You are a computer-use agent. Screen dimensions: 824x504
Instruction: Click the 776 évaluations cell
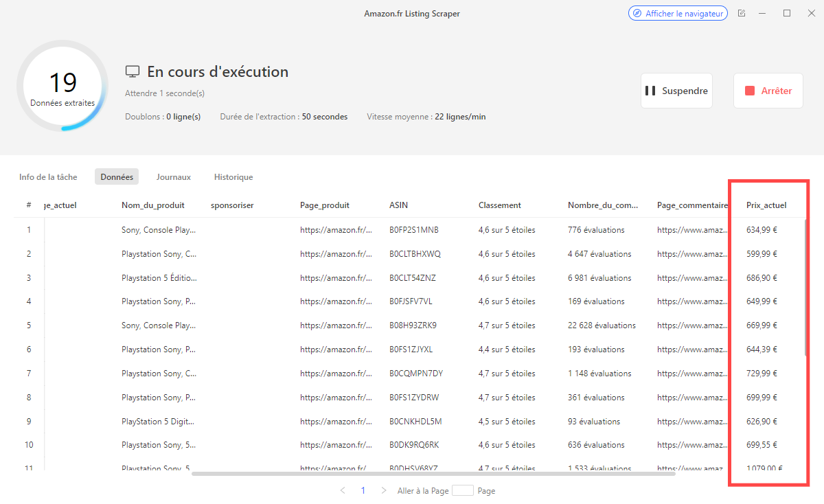click(x=596, y=230)
